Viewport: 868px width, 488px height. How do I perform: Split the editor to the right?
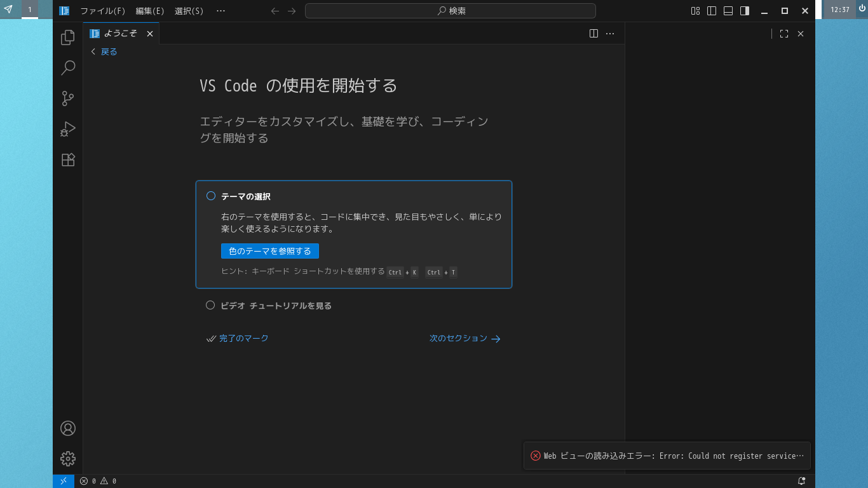tap(593, 34)
